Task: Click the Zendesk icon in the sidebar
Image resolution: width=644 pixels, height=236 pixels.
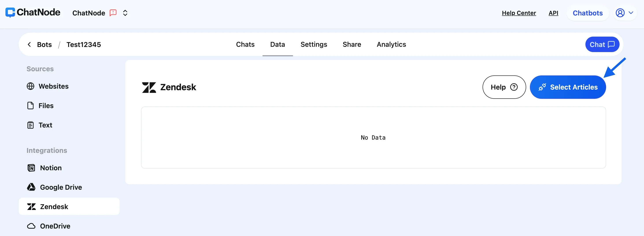Action: tap(31, 206)
